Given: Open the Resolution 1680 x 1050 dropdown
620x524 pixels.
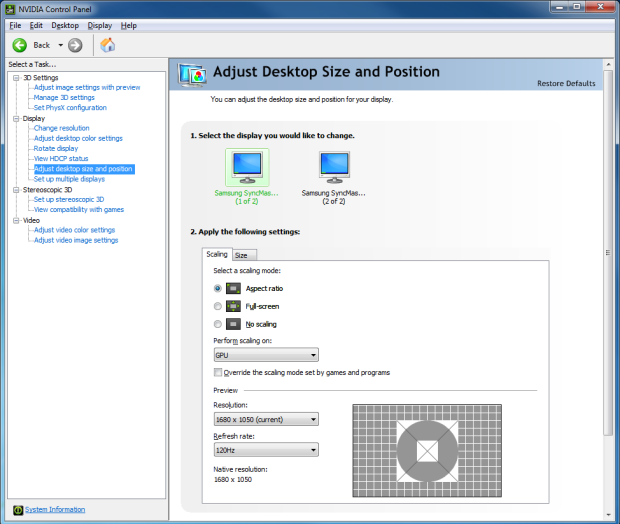Looking at the screenshot, I should [266, 419].
